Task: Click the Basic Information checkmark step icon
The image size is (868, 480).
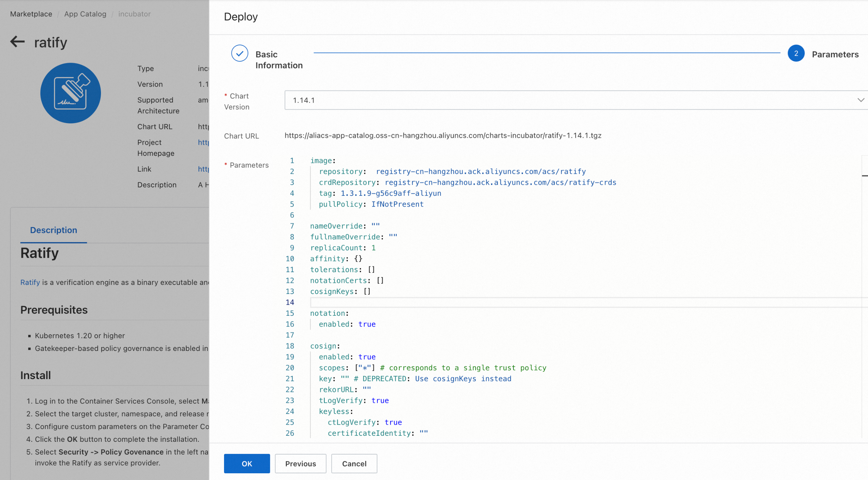Action: [x=239, y=53]
